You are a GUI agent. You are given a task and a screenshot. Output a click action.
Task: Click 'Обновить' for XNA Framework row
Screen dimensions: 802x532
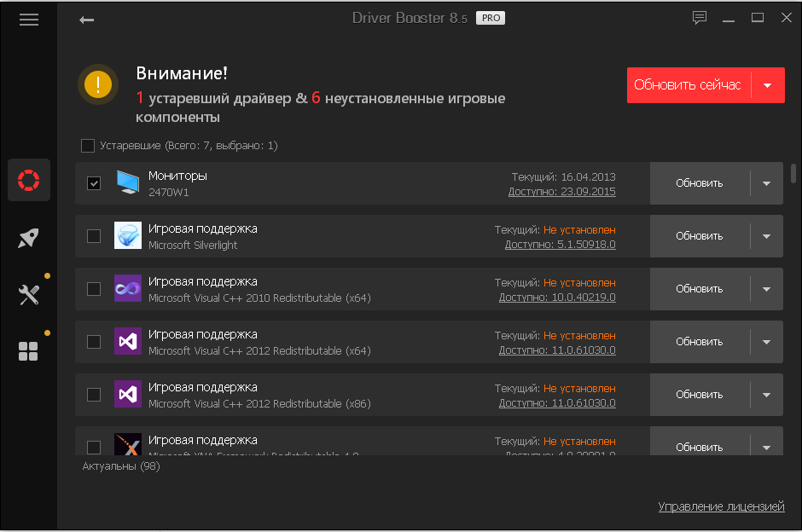(x=700, y=446)
